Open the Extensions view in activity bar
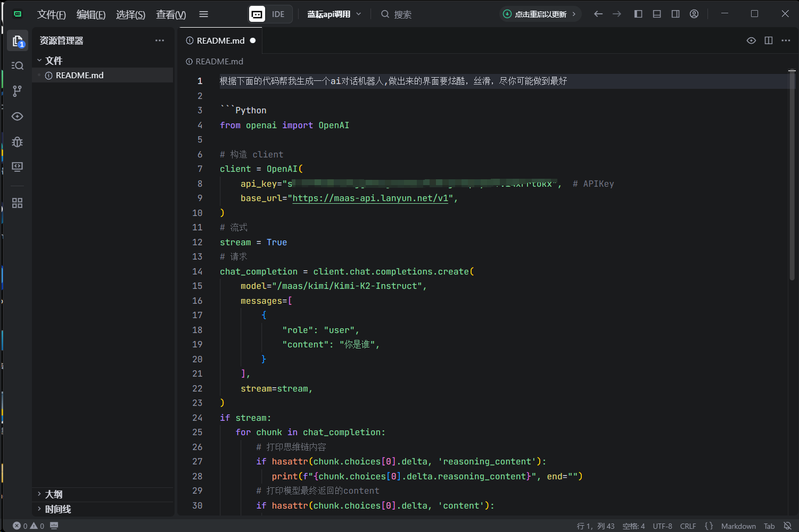Screen dimensions: 799x532 point(18,203)
